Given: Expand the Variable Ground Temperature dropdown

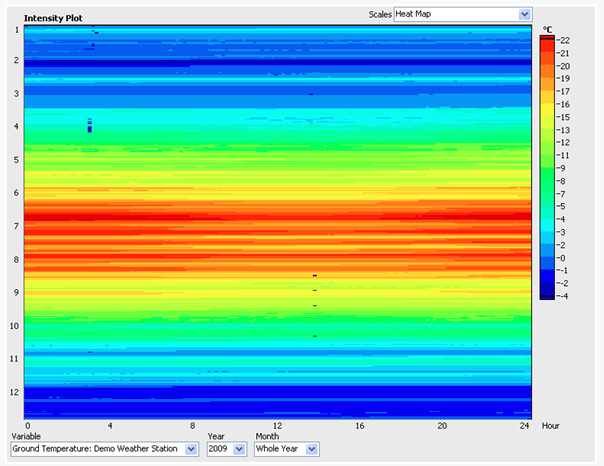Looking at the screenshot, I should pos(105,449).
